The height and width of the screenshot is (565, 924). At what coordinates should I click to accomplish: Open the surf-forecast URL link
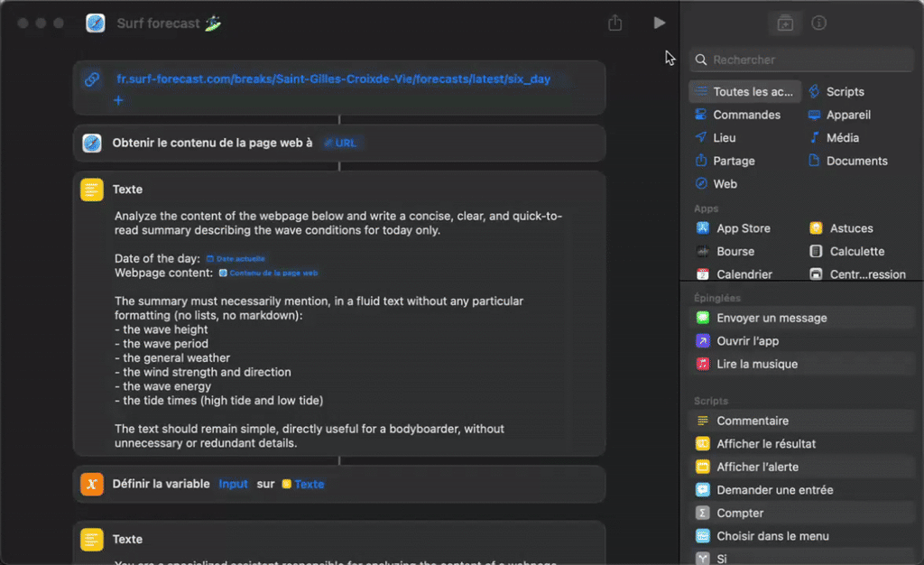[333, 79]
